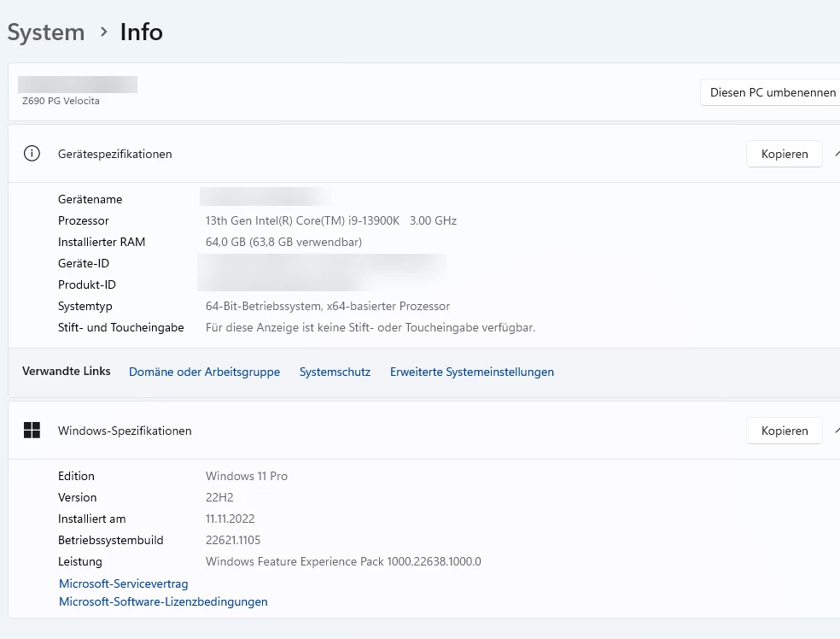Select the 22621.1105 build number

click(233, 541)
